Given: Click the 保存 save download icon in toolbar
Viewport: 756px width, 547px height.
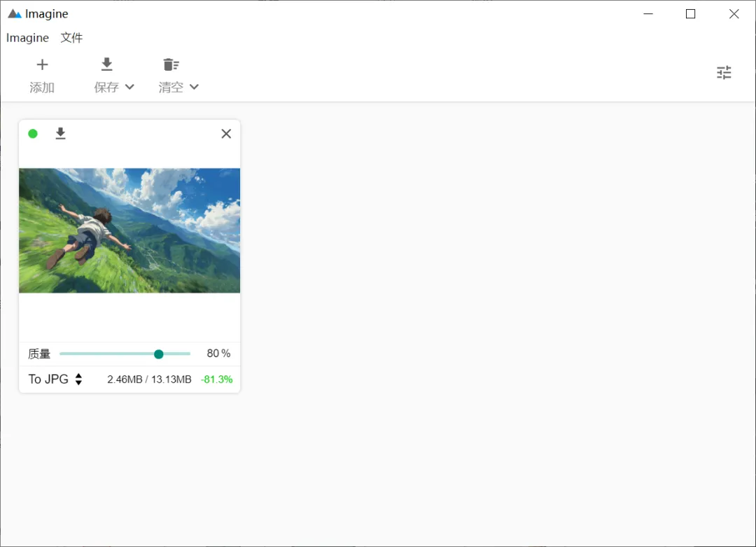Looking at the screenshot, I should click(x=106, y=64).
